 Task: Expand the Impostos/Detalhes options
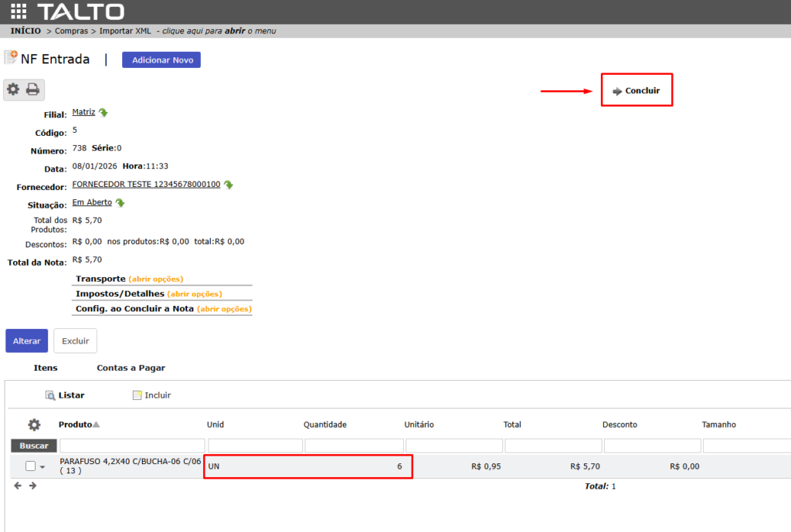pos(194,294)
